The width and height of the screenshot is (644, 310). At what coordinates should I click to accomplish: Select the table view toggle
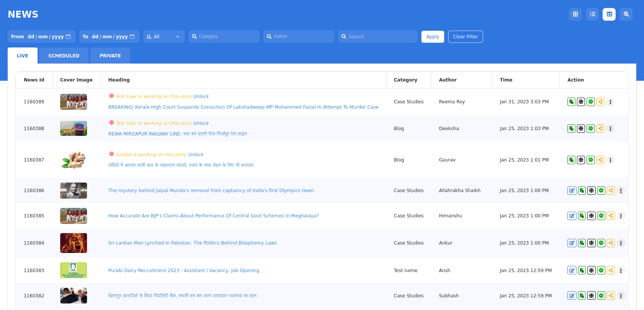[609, 14]
